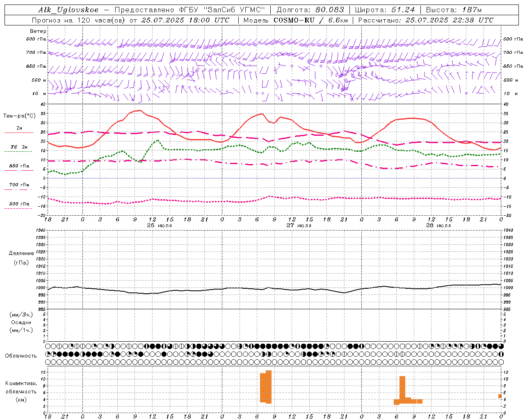Click the 27 июля date label

299,226
